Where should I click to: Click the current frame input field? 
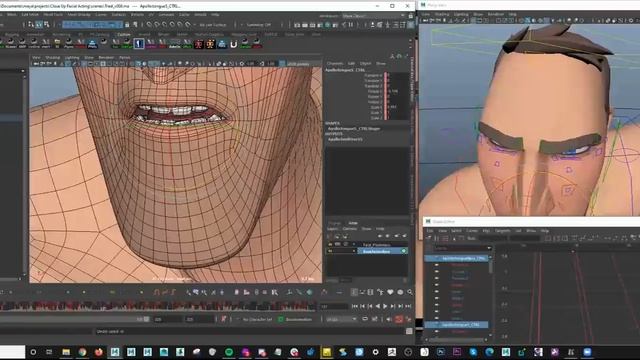point(334,306)
